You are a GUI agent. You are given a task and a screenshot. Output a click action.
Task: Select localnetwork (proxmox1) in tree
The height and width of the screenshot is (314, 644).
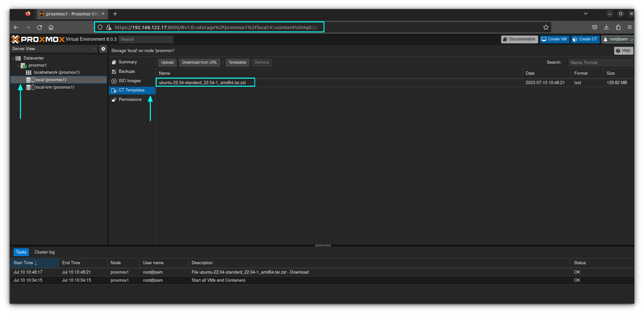(57, 72)
